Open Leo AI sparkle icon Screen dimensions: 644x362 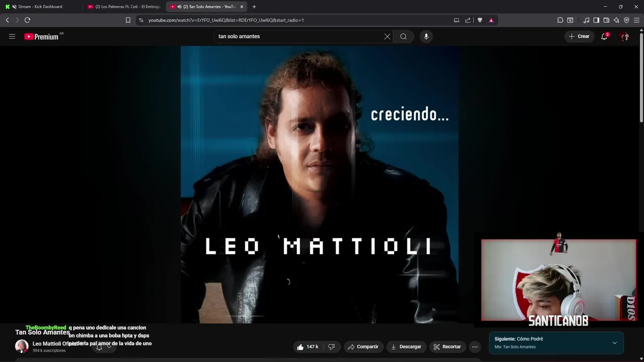pos(616,20)
